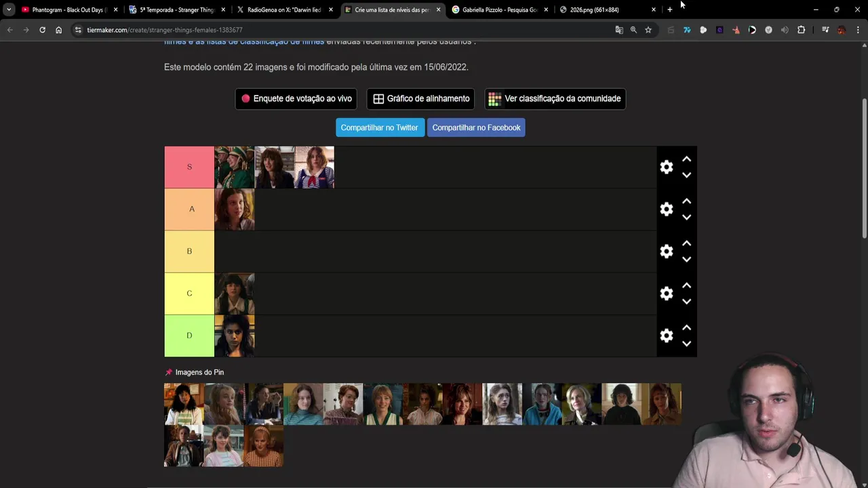Open the browser three-dot menu
The width and height of the screenshot is (868, 488).
coord(858,30)
